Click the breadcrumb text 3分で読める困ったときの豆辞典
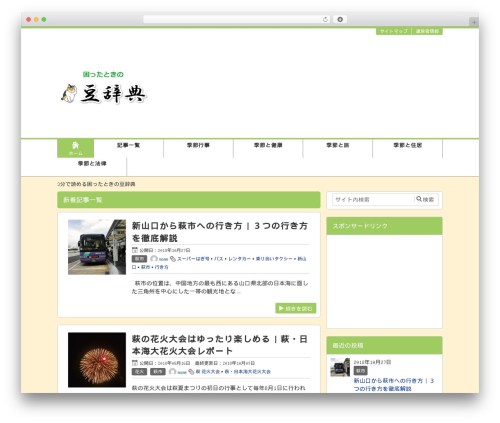The width and height of the screenshot is (500, 423). point(96,184)
